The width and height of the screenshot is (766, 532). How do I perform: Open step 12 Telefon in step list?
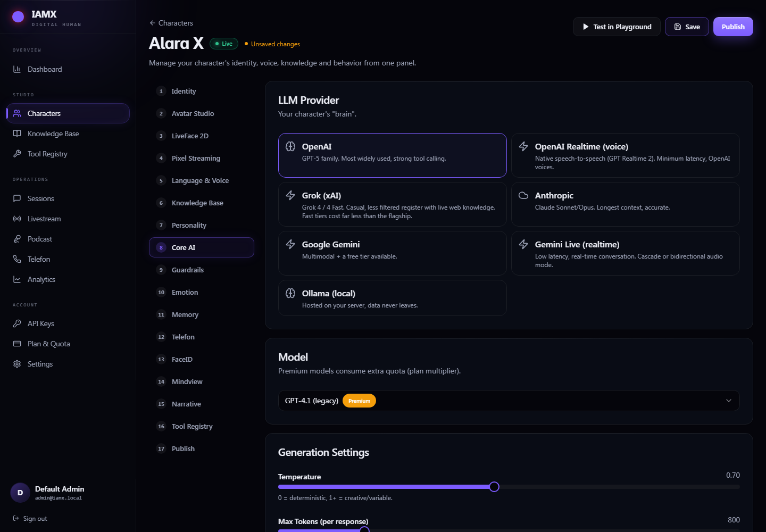(x=201, y=337)
